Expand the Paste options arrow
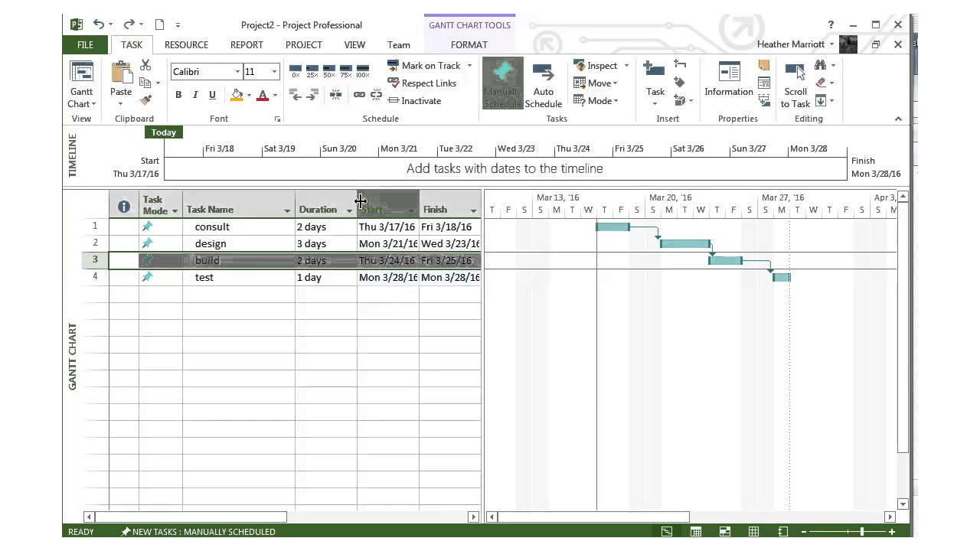The height and width of the screenshot is (551, 980). point(121,104)
